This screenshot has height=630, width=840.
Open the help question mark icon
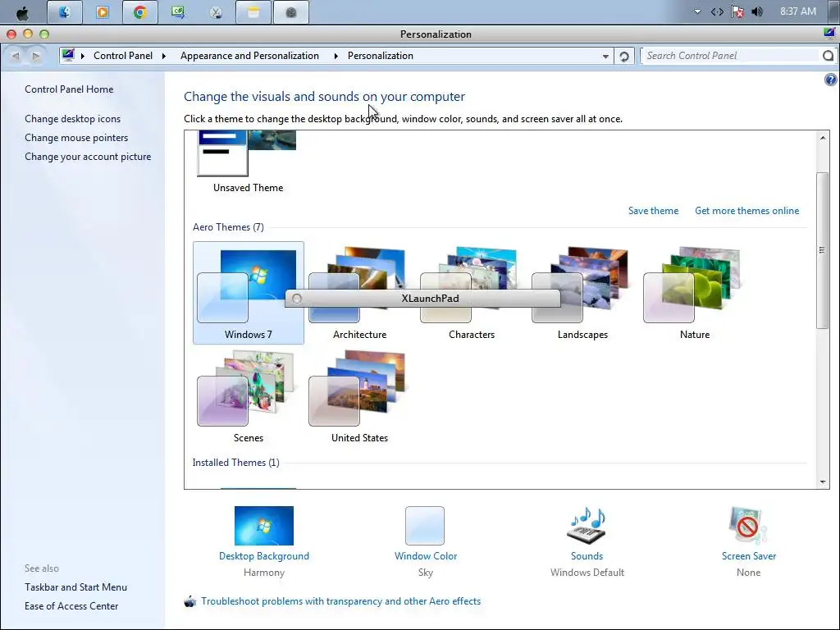[830, 80]
